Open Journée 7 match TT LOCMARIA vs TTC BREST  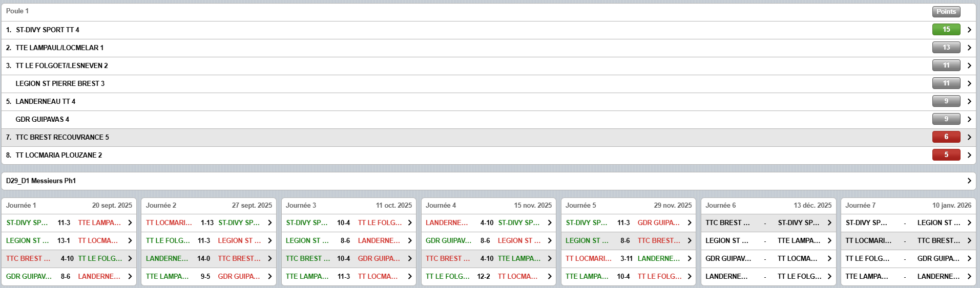click(x=908, y=241)
